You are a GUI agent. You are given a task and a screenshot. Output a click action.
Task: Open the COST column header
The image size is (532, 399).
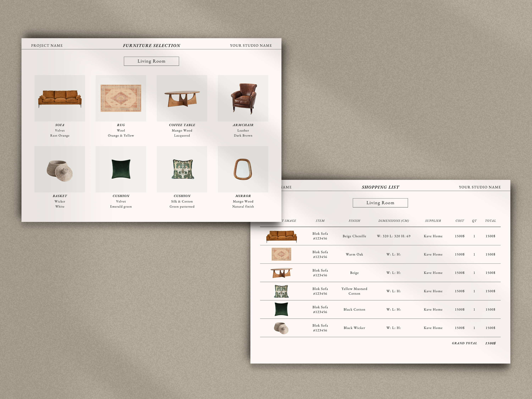[460, 221]
